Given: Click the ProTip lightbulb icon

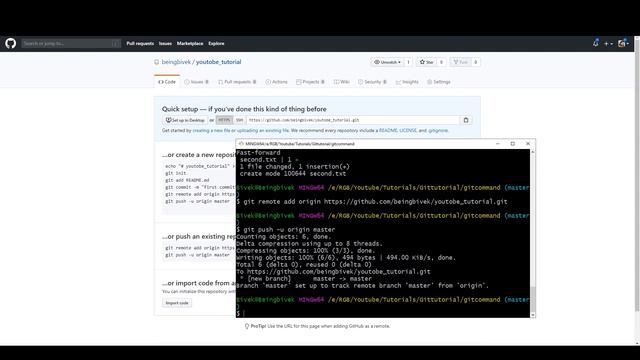Looking at the screenshot, I should click(x=247, y=326).
